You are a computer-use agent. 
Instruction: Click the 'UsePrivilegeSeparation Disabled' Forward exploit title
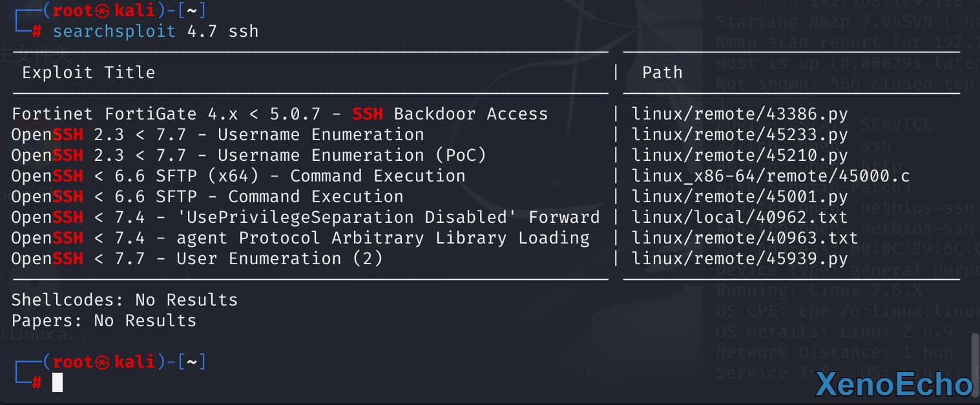(x=306, y=218)
